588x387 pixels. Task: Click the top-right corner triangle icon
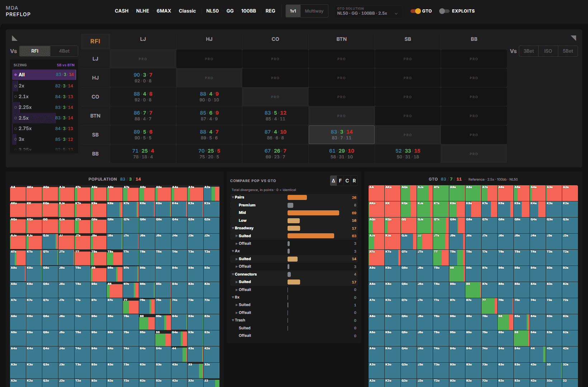[573, 38]
